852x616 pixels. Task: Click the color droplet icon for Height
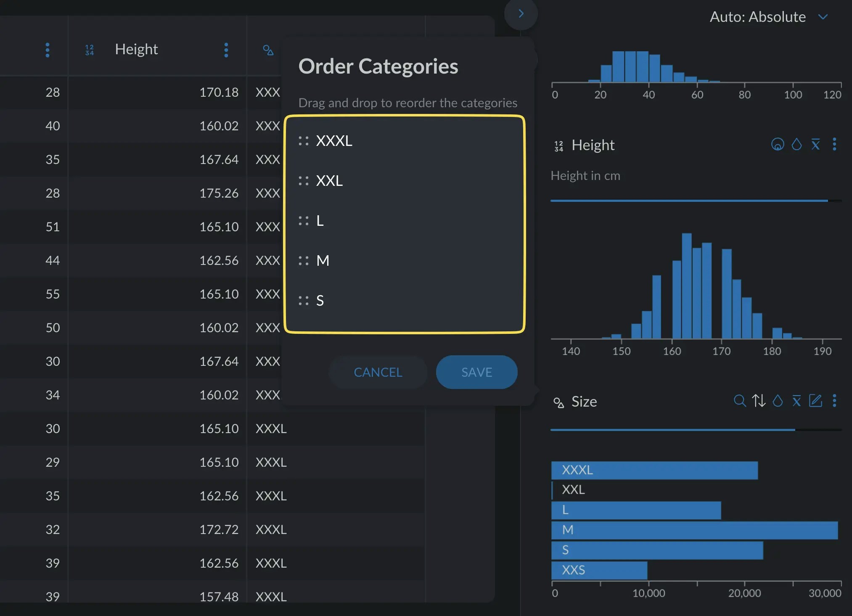coord(796,144)
